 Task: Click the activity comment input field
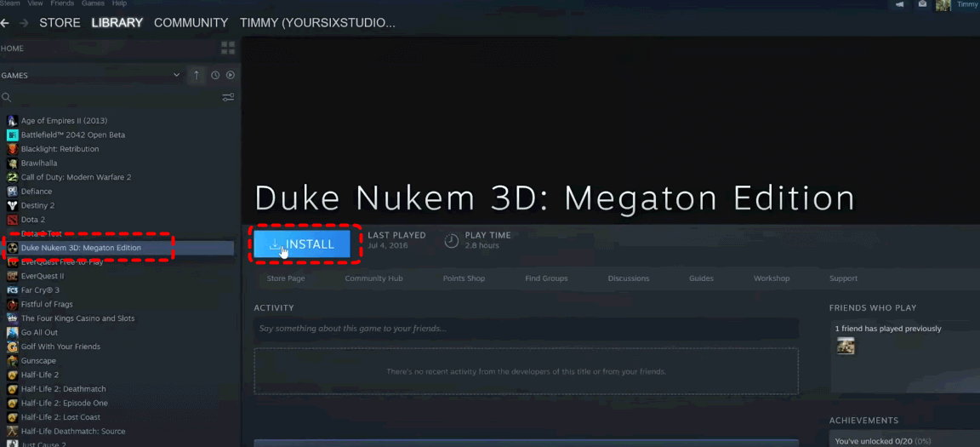(527, 329)
